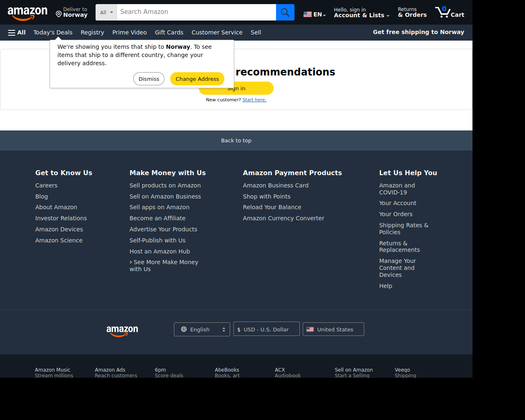The image size is (525, 420).
Task: Click the Amazon logo in header
Action: pyautogui.click(x=27, y=13)
